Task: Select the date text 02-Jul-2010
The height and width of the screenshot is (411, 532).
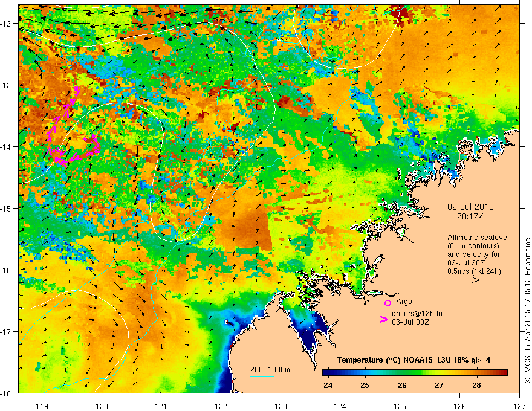Action: pyautogui.click(x=470, y=207)
